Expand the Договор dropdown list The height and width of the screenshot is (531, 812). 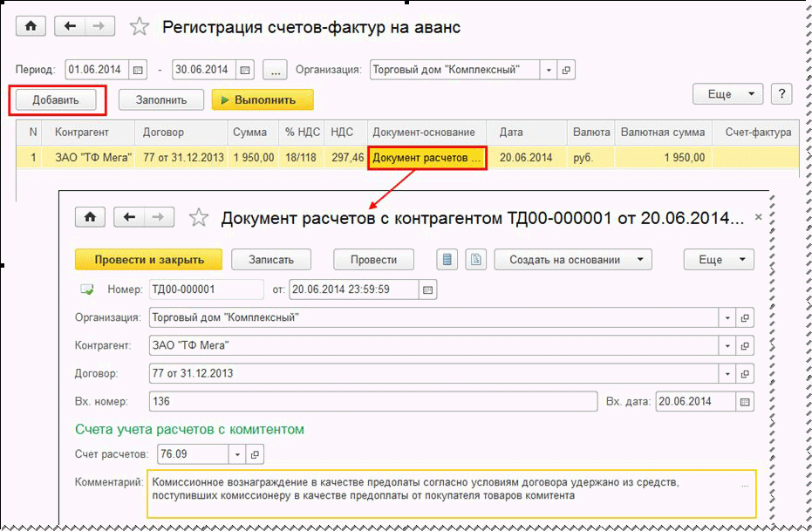pyautogui.click(x=727, y=374)
